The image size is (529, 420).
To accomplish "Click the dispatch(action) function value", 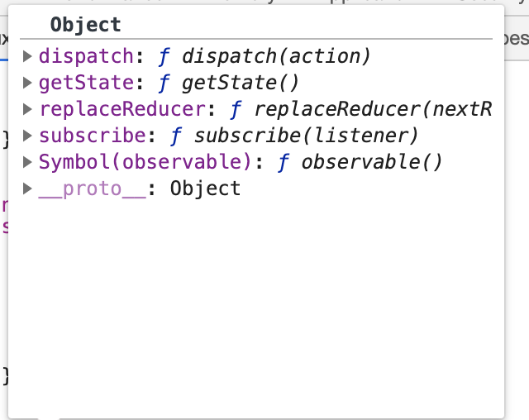I will [x=276, y=56].
